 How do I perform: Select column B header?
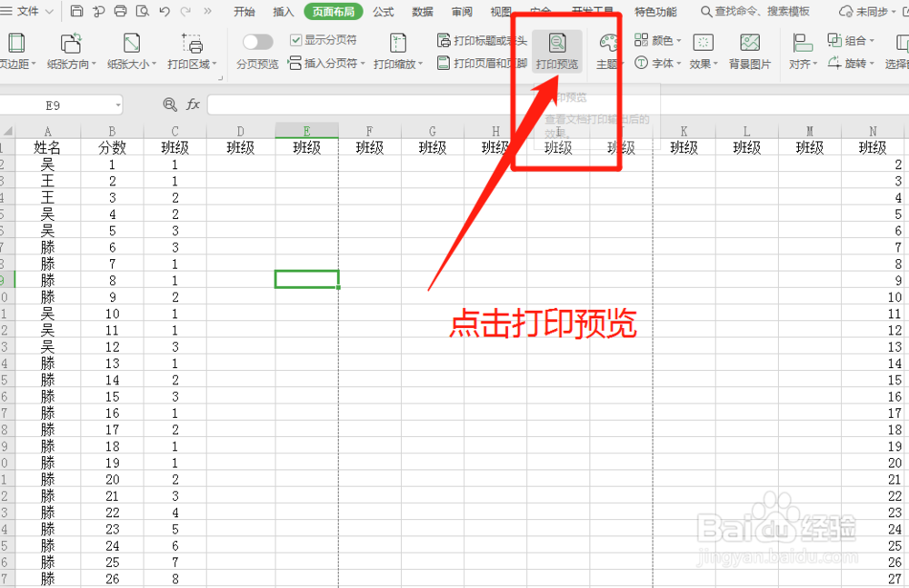(112, 131)
